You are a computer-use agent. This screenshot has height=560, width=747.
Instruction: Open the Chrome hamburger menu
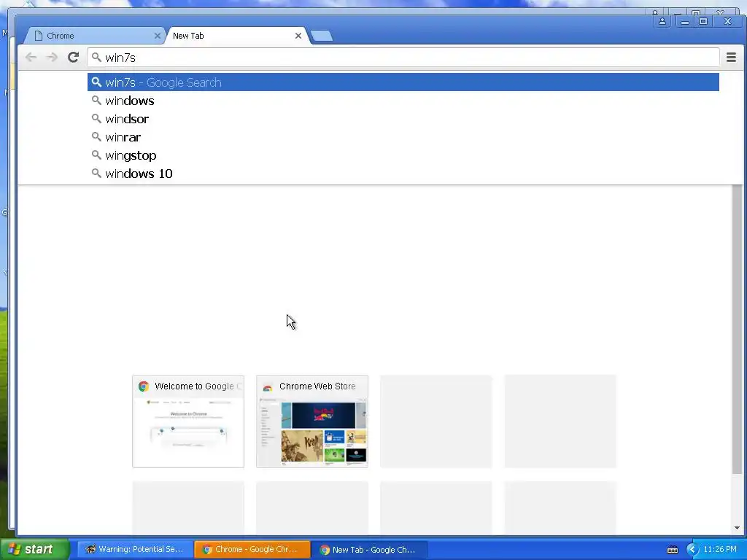731,58
